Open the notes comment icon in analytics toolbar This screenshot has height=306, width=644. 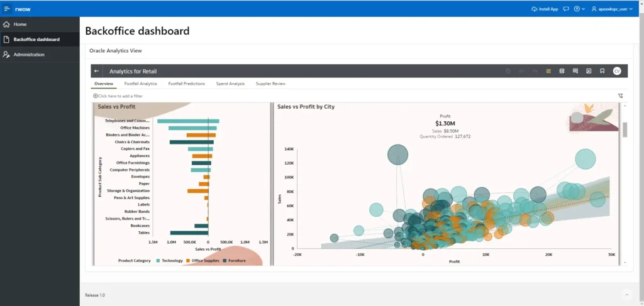[575, 71]
